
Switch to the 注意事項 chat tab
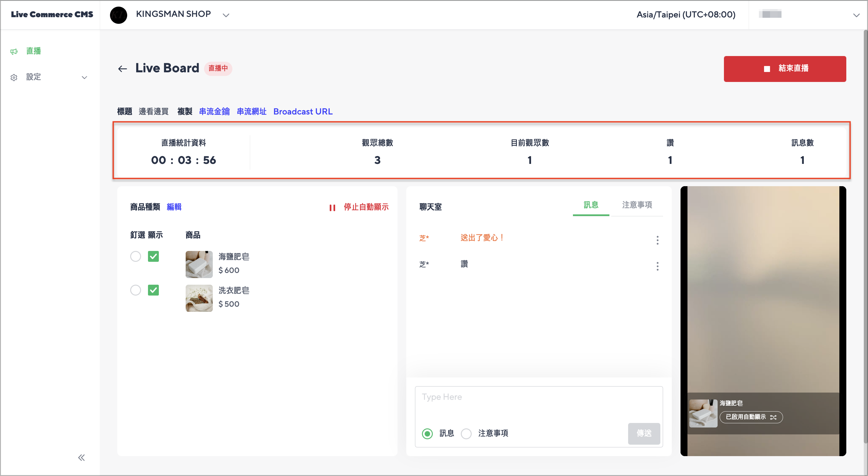[637, 205]
